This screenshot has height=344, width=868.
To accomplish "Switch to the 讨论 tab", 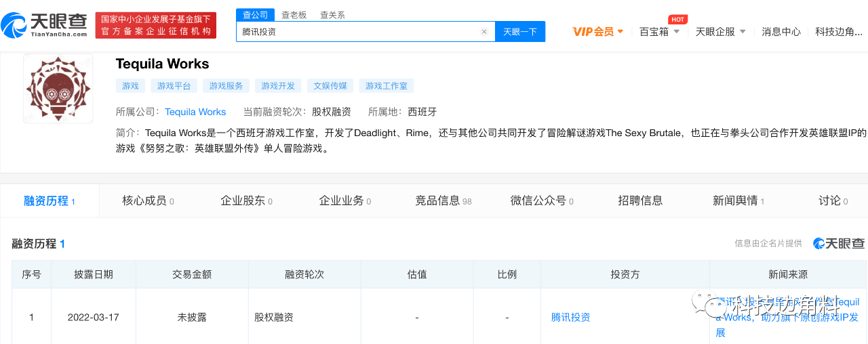I will click(x=833, y=200).
